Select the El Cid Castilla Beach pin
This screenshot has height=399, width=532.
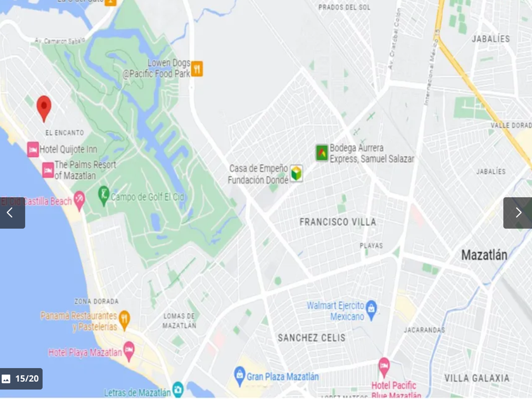(79, 200)
